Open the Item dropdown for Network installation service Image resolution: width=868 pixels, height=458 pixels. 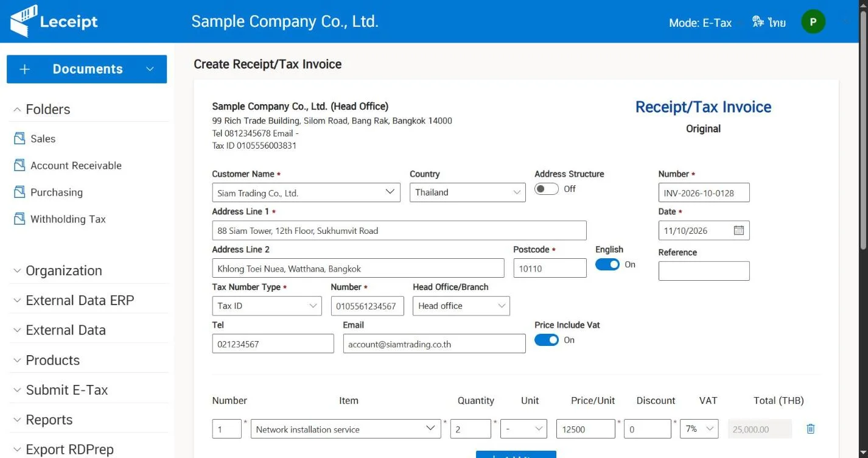(x=346, y=429)
